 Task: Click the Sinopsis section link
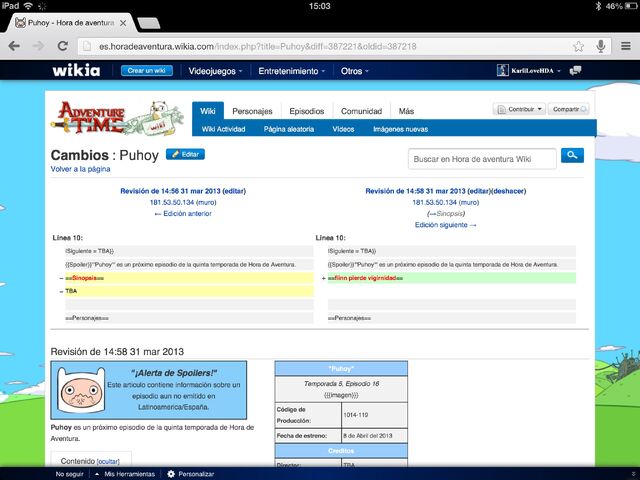coord(446,213)
